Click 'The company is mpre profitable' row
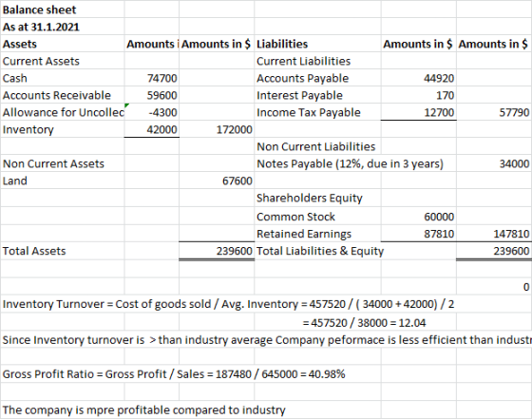This screenshot has height=419, width=532. 143,410
